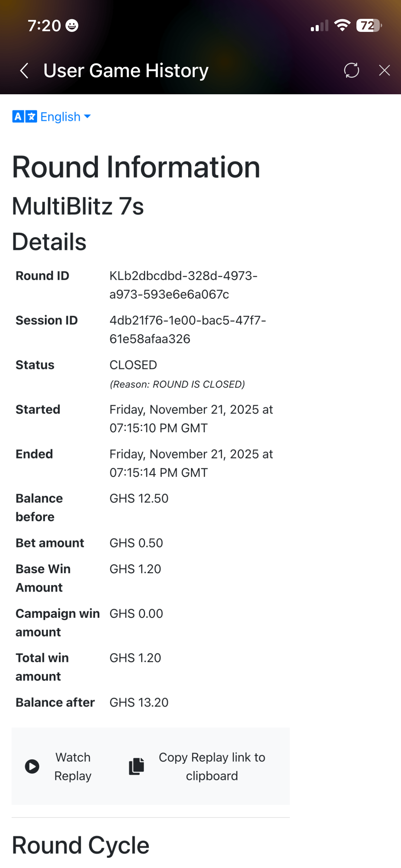This screenshot has height=868, width=401.
Task: Click the Round ID value text
Action: coord(183,285)
